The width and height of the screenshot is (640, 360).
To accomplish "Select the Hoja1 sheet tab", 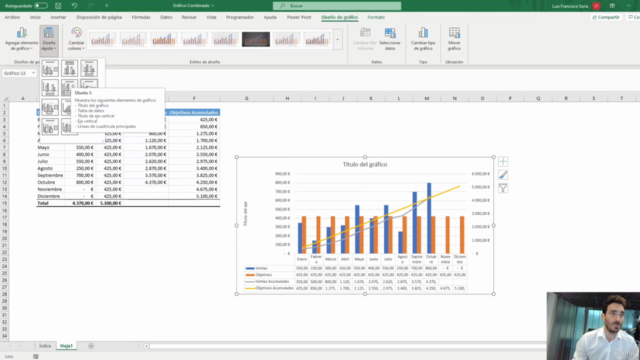I will [66, 346].
